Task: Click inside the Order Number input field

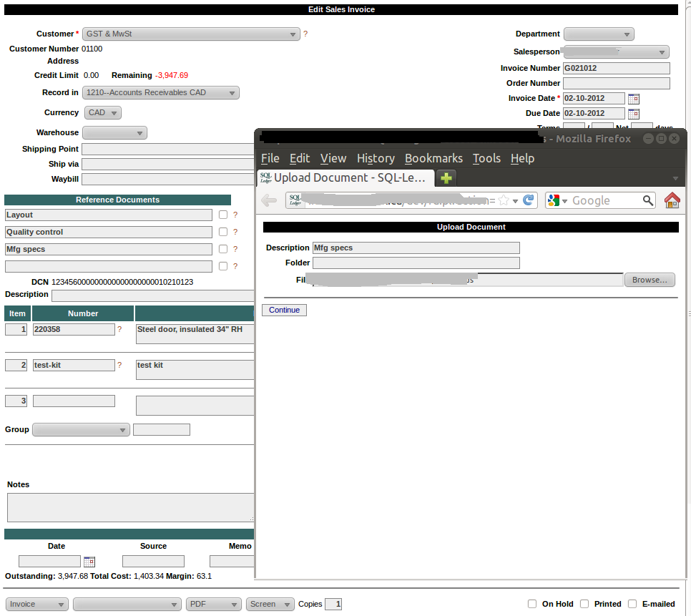Action: [x=616, y=83]
